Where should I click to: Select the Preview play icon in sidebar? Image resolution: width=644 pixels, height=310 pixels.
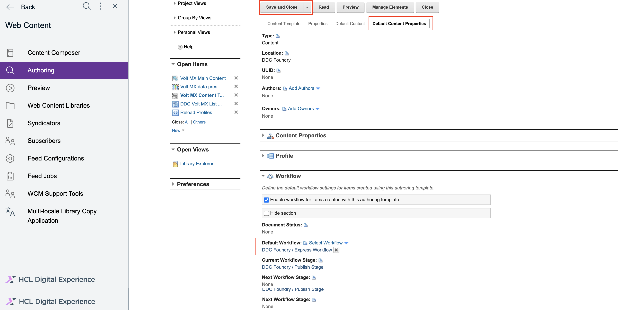coord(10,88)
